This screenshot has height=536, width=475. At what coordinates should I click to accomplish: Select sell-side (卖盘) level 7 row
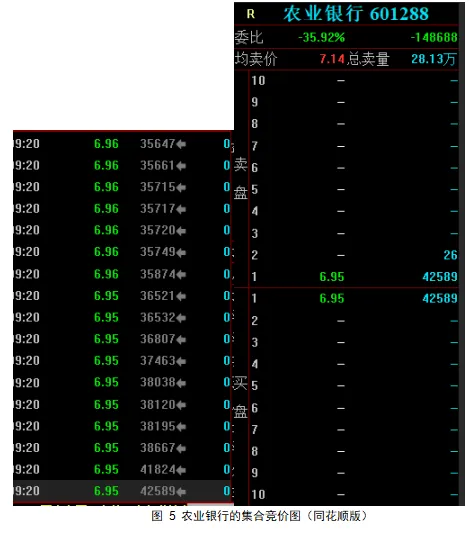click(x=354, y=146)
